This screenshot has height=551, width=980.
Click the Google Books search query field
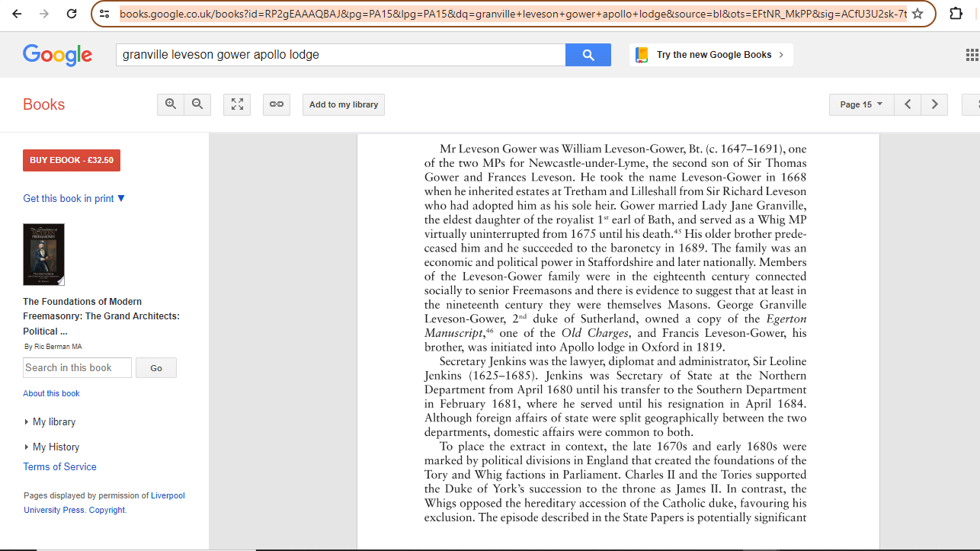(x=341, y=55)
